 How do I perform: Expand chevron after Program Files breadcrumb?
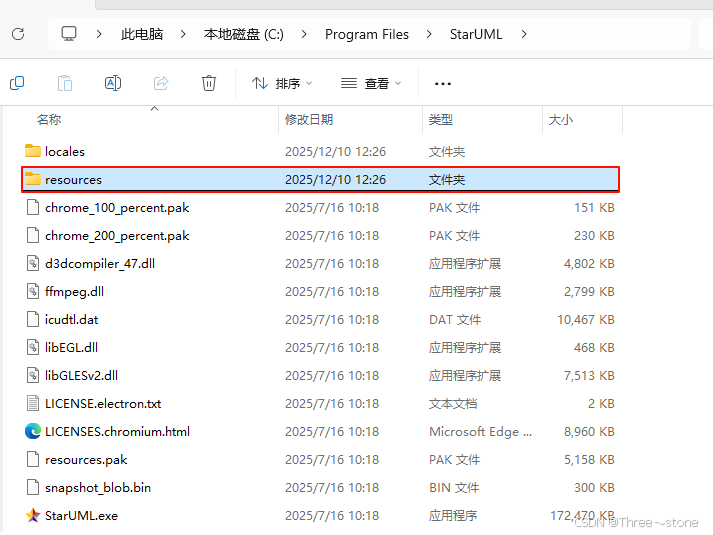pos(429,34)
